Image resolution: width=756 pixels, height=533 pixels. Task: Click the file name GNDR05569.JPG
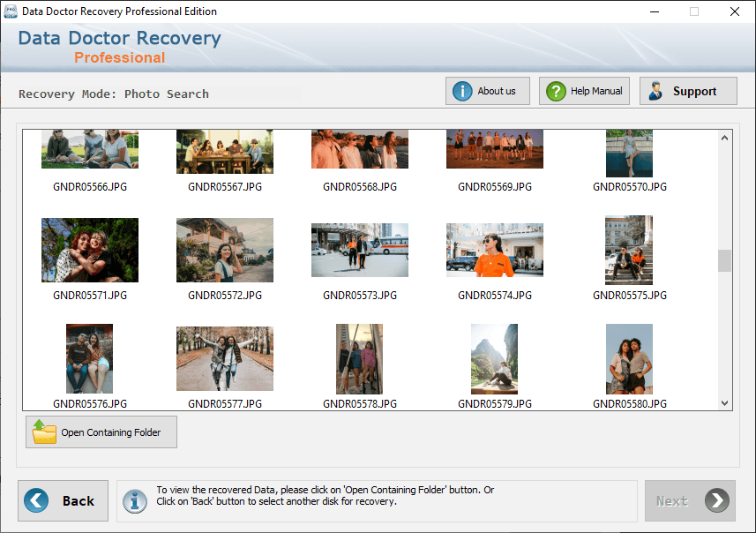(495, 187)
